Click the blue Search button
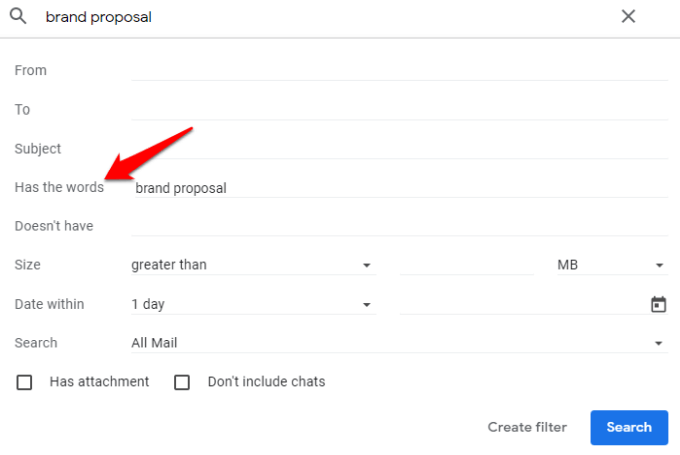The height and width of the screenshot is (455, 680). coord(628,427)
